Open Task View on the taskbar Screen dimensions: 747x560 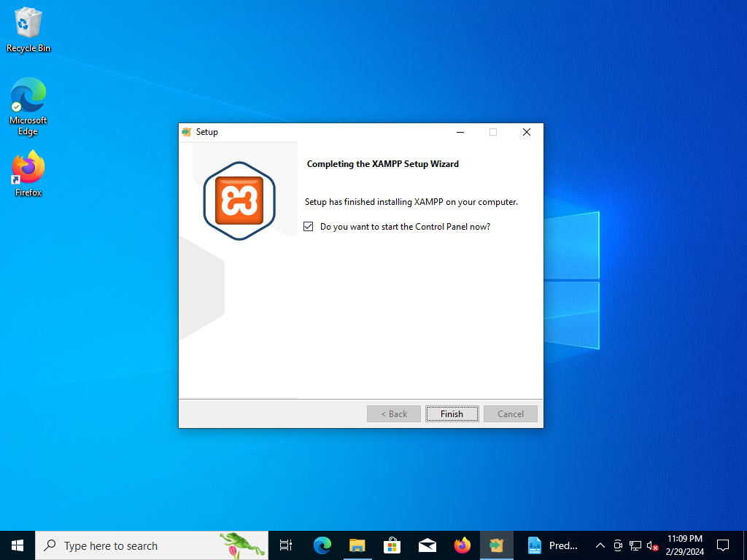(285, 545)
